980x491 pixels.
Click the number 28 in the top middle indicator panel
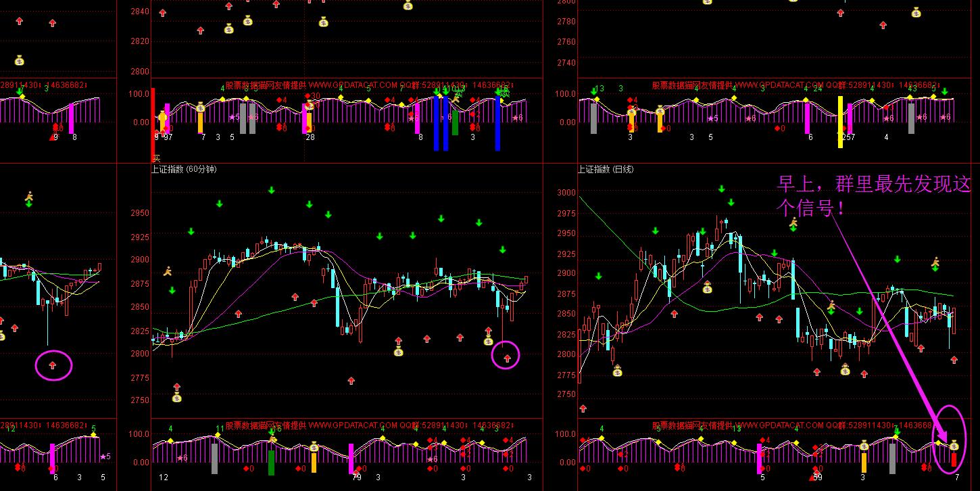[x=310, y=137]
